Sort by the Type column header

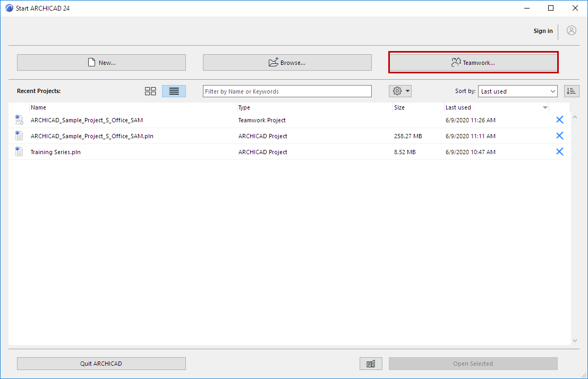[314, 107]
